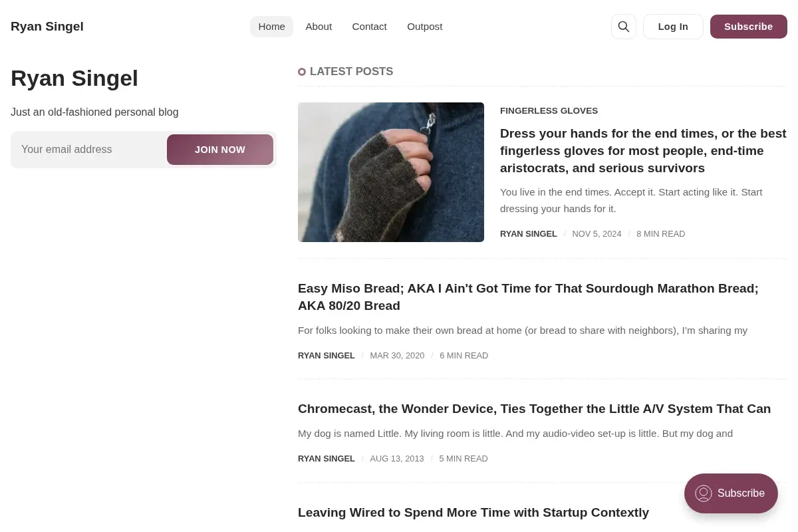Screen dimensions: 798x532
Task: Click author Ryan Singel under miso bread post
Action: (327, 356)
